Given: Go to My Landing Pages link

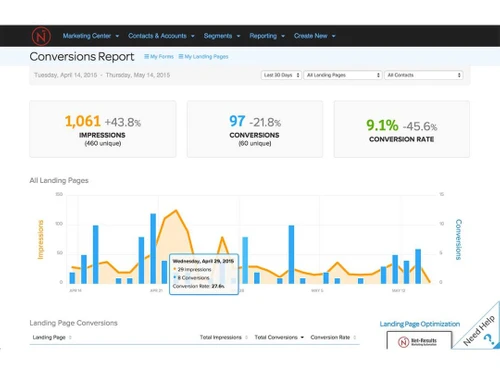Looking at the screenshot, I should pos(206,57).
